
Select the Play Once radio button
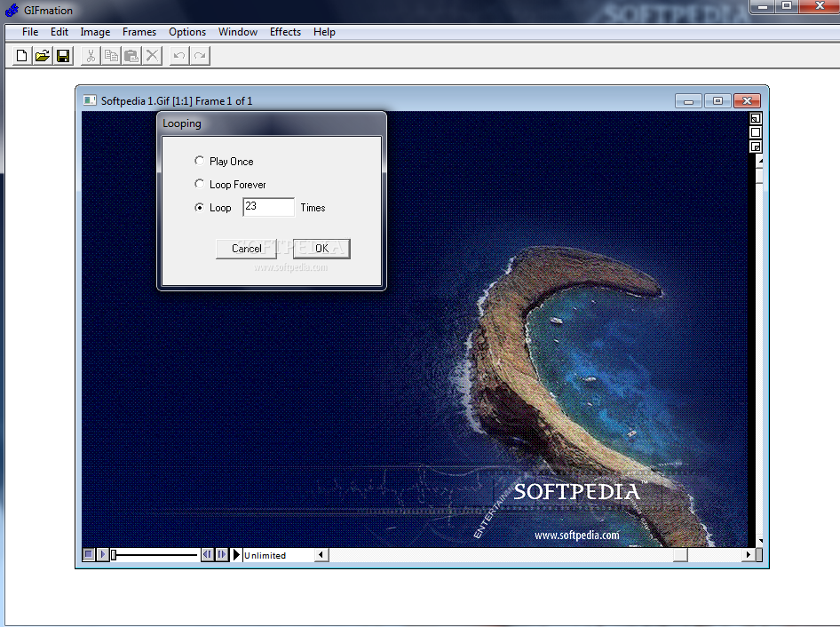coord(199,161)
